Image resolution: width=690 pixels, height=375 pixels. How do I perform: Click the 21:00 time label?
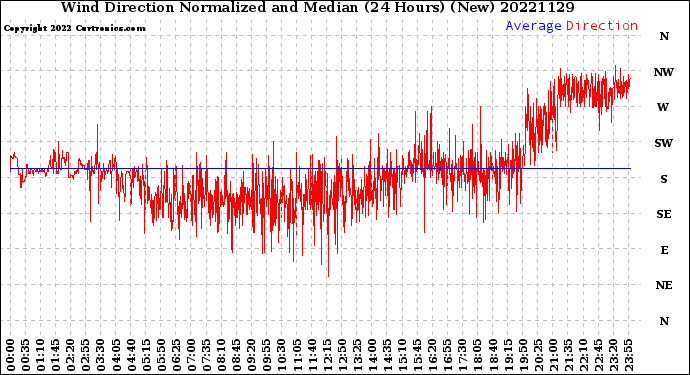point(554,355)
